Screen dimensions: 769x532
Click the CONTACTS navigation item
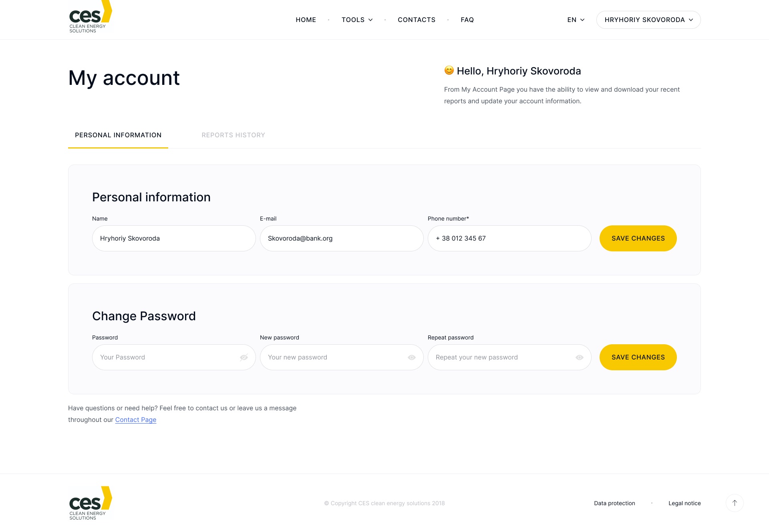(x=417, y=20)
